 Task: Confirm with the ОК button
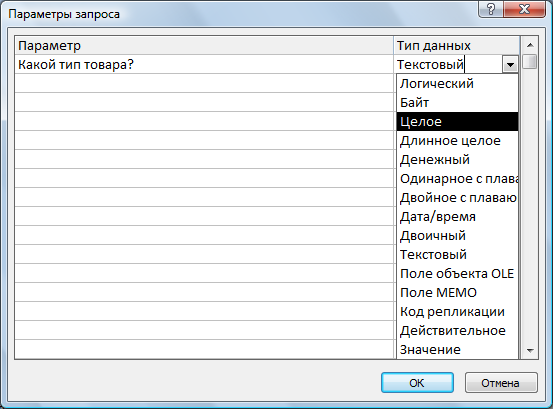[x=417, y=383]
